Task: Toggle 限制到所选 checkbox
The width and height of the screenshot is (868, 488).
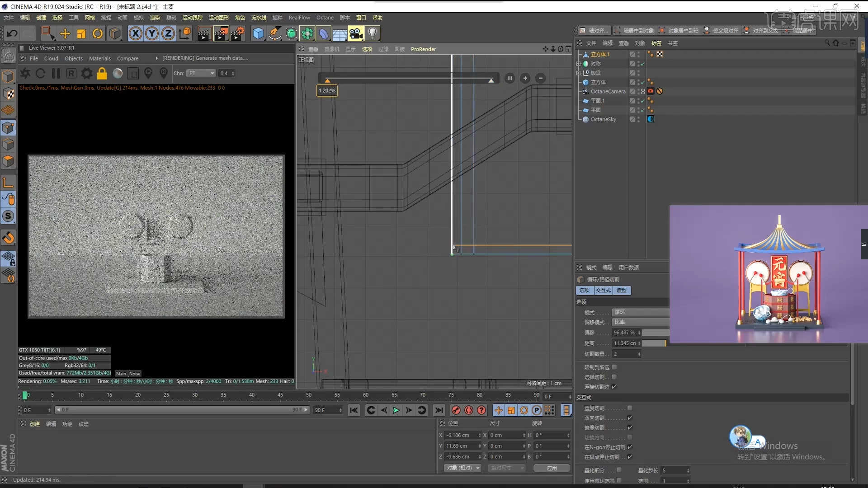Action: pyautogui.click(x=614, y=367)
